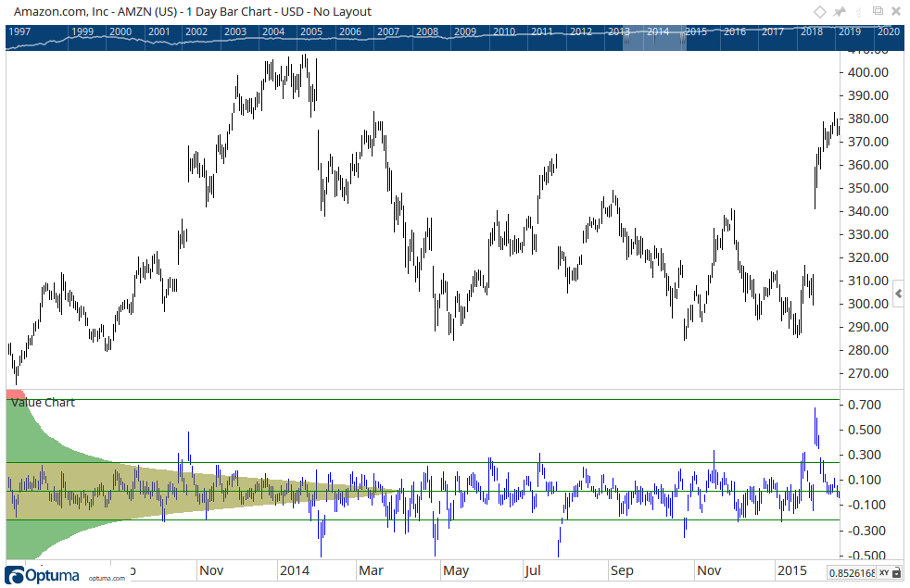The height and width of the screenshot is (588, 910).
Task: Click the diamond icon in title bar
Action: click(x=819, y=12)
